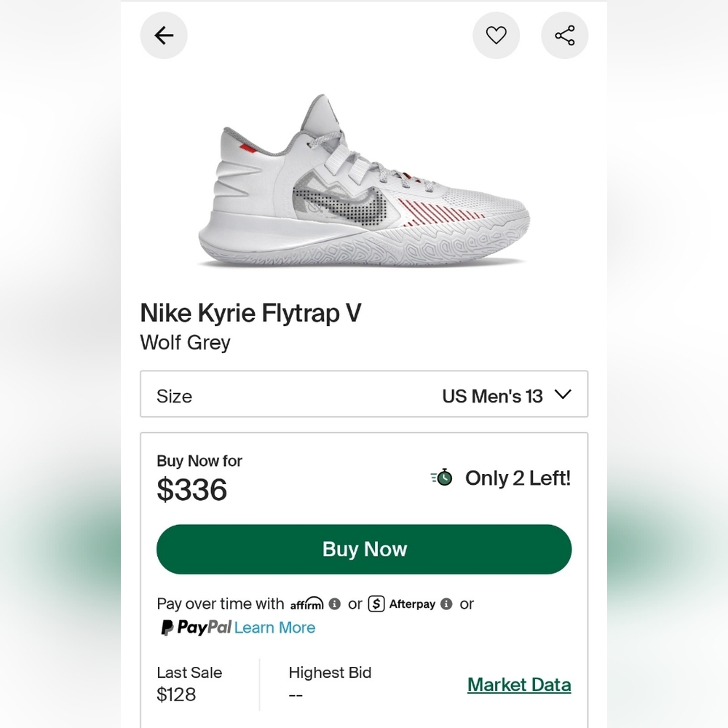
Task: Tap the back arrow navigation icon
Action: 164,35
